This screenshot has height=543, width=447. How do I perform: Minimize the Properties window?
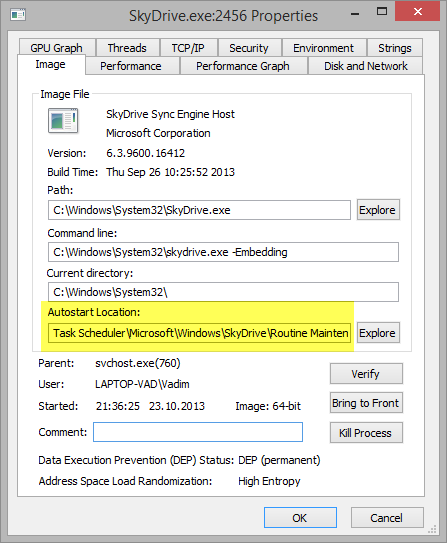pyautogui.click(x=355, y=14)
